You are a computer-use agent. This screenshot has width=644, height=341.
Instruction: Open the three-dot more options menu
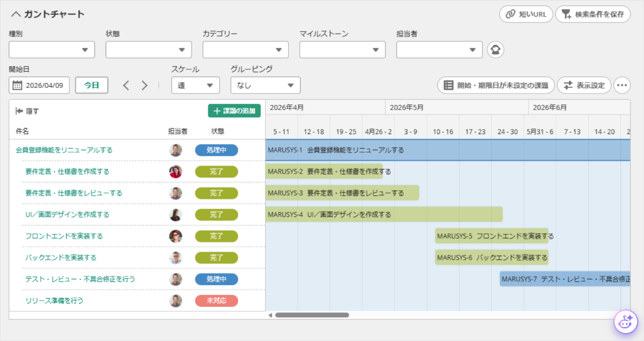click(622, 85)
